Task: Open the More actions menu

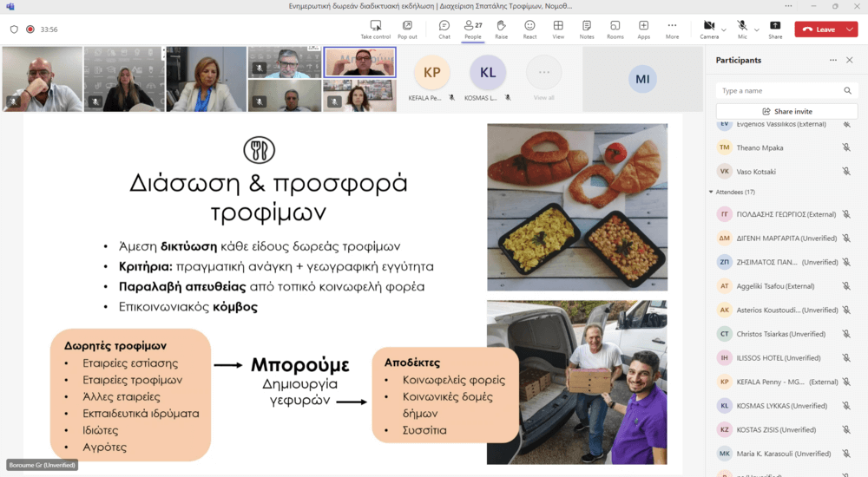Action: [672, 29]
